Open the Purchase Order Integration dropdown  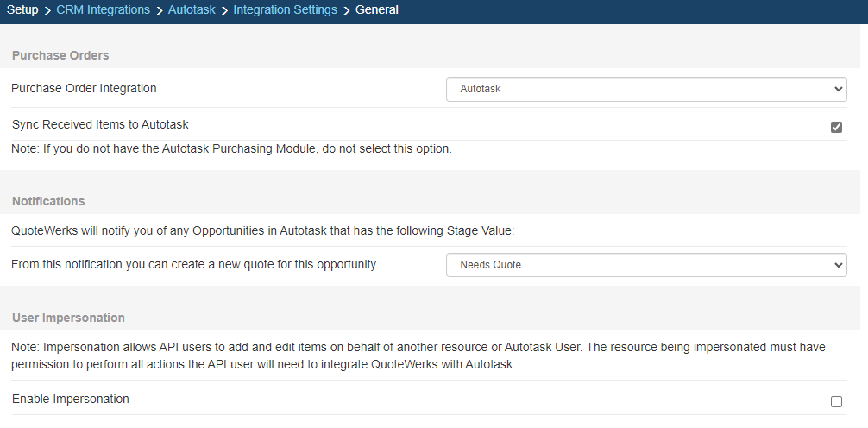coord(646,89)
